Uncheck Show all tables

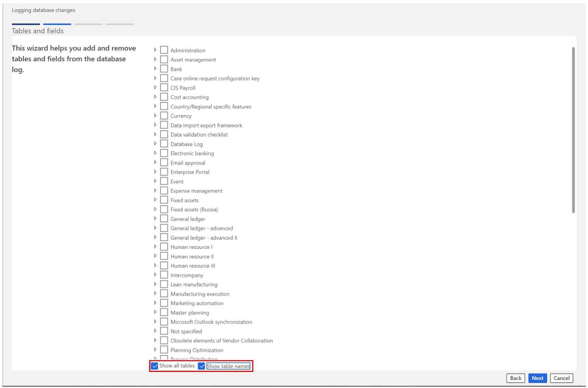pyautogui.click(x=154, y=366)
